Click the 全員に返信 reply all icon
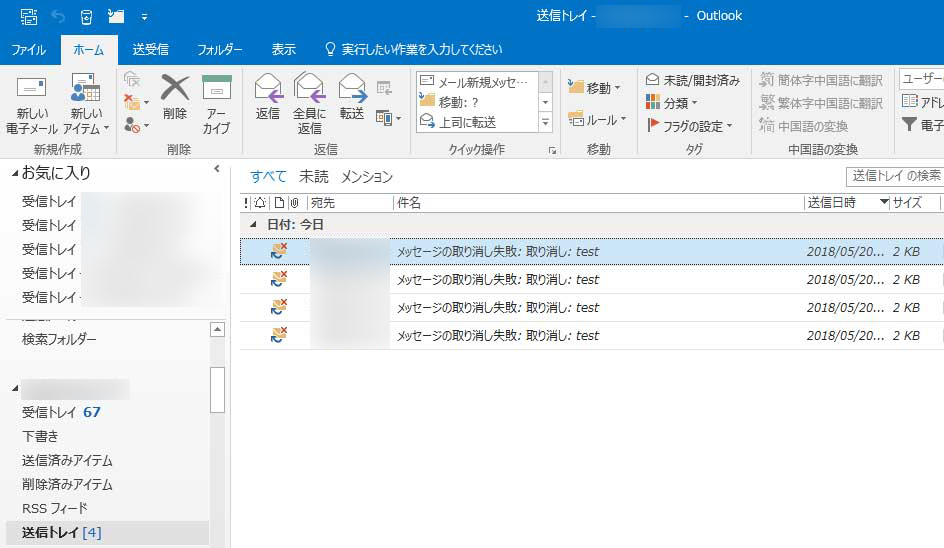This screenshot has height=548, width=944. click(x=310, y=90)
